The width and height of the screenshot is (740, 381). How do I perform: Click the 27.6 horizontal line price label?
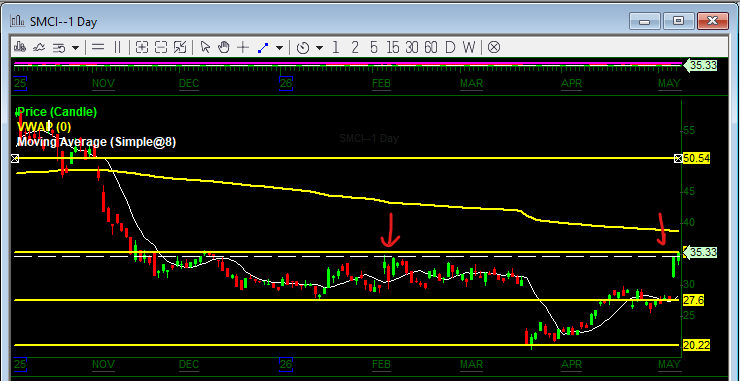[x=693, y=300]
